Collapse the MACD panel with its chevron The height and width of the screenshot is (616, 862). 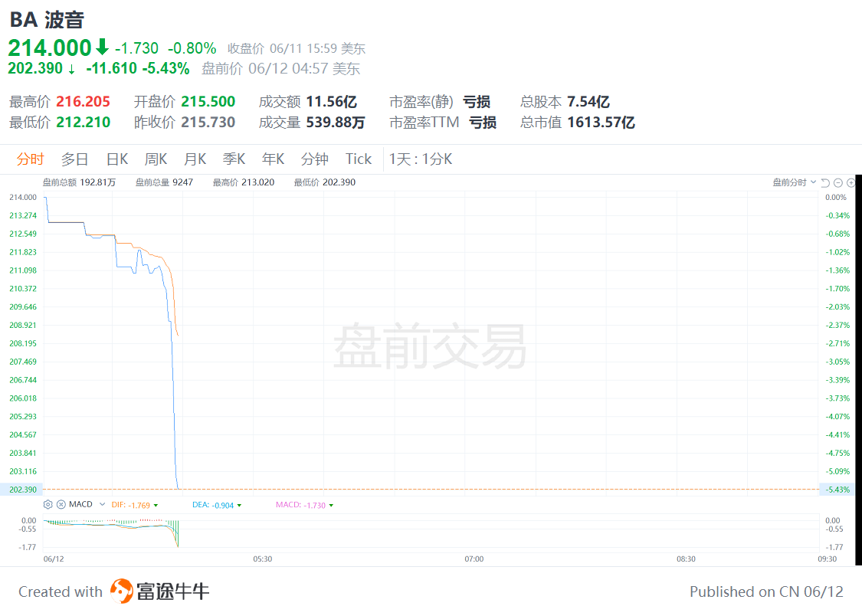click(102, 505)
